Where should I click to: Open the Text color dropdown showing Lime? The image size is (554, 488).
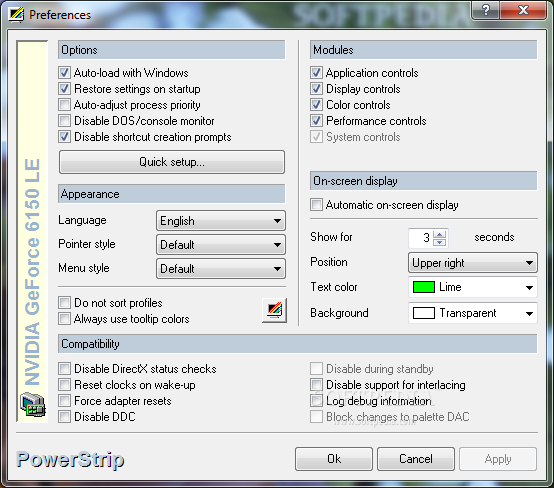point(473,287)
